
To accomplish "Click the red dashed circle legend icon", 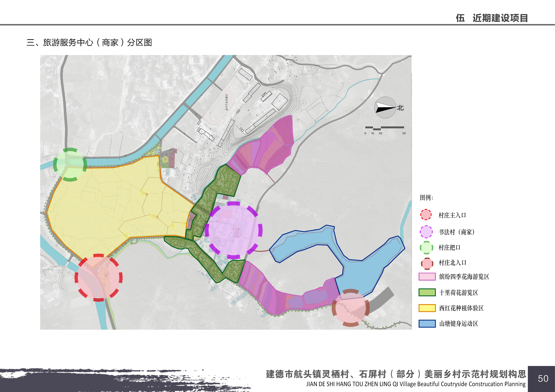I will tap(426, 215).
